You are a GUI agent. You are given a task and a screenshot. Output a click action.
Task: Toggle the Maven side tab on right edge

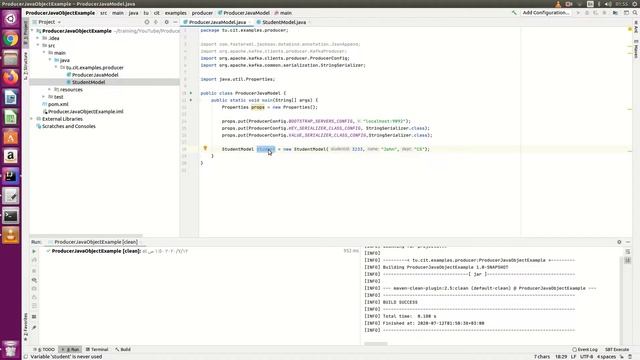click(x=636, y=49)
